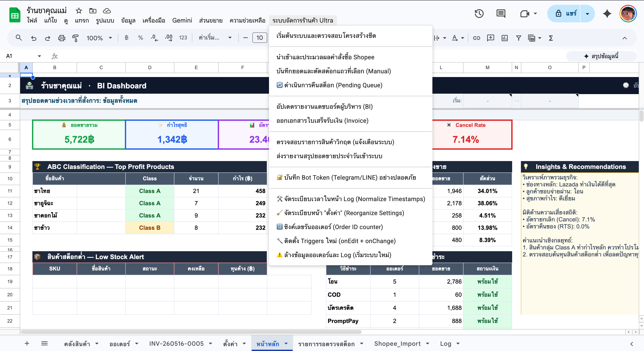This screenshot has width=644, height=351.
Task: Choose ออกเอกสารใบเสร็จรับเงิน (Invoice)
Action: click(x=350, y=121)
